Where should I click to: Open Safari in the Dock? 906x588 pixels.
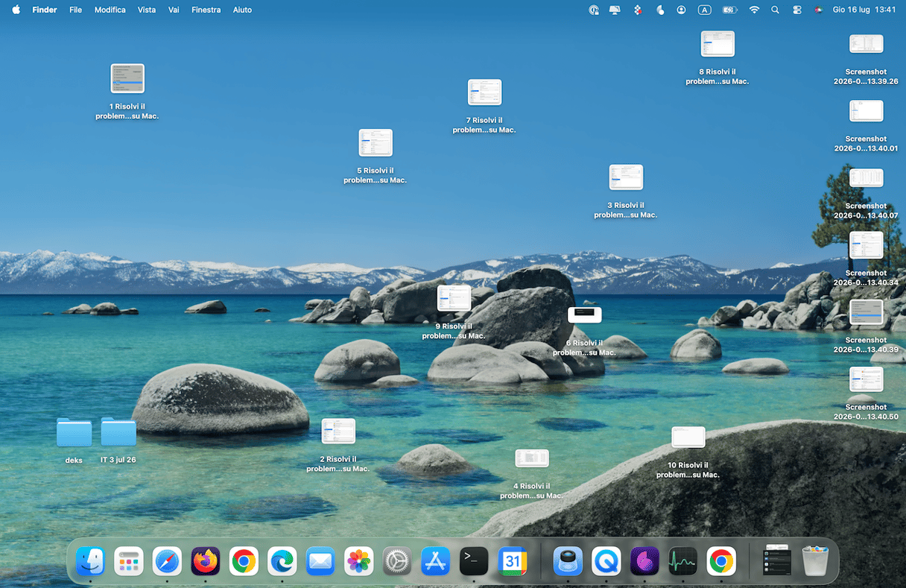click(167, 561)
